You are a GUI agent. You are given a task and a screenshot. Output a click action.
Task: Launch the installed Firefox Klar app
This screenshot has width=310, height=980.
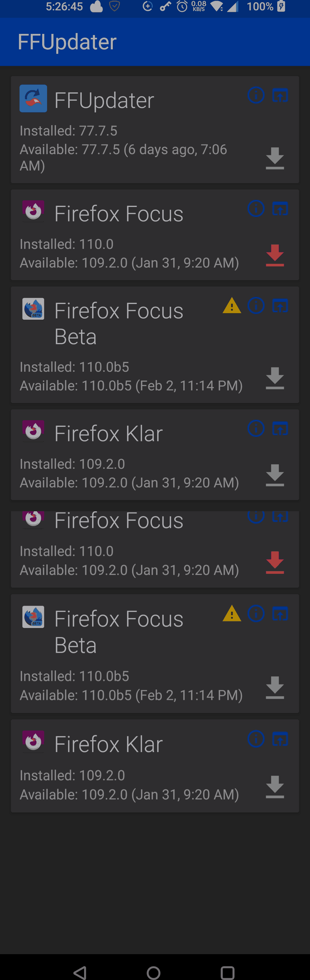click(280, 428)
